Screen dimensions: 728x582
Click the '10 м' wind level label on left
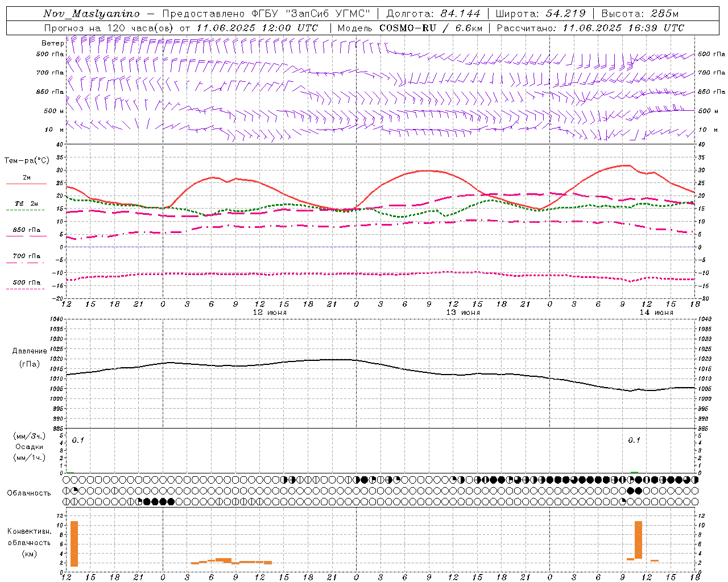click(55, 130)
